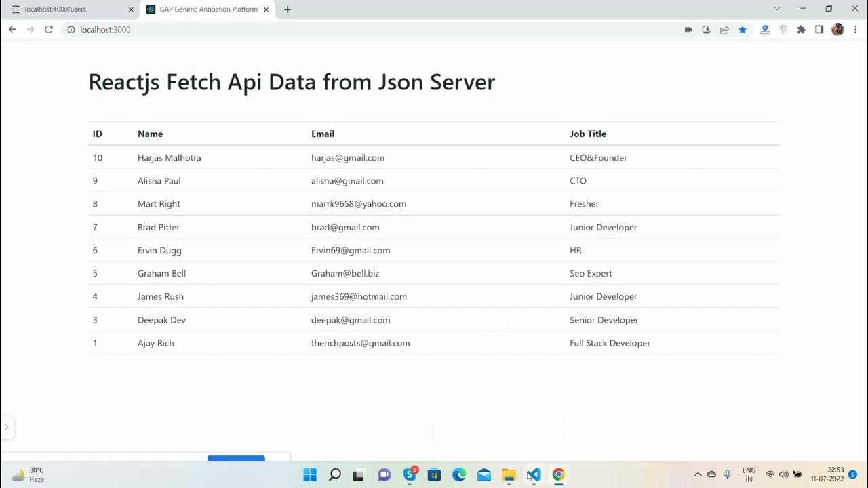Expand the tab search chevron

(x=777, y=9)
